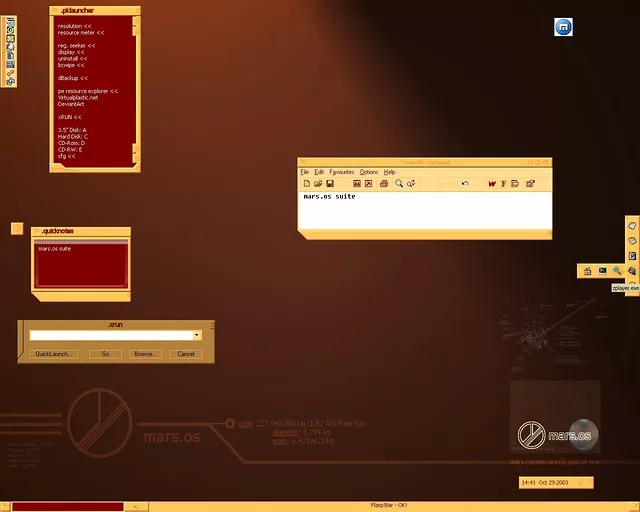Open the Favourites menu in metapad
This screenshot has width=640, height=512.
tap(341, 172)
